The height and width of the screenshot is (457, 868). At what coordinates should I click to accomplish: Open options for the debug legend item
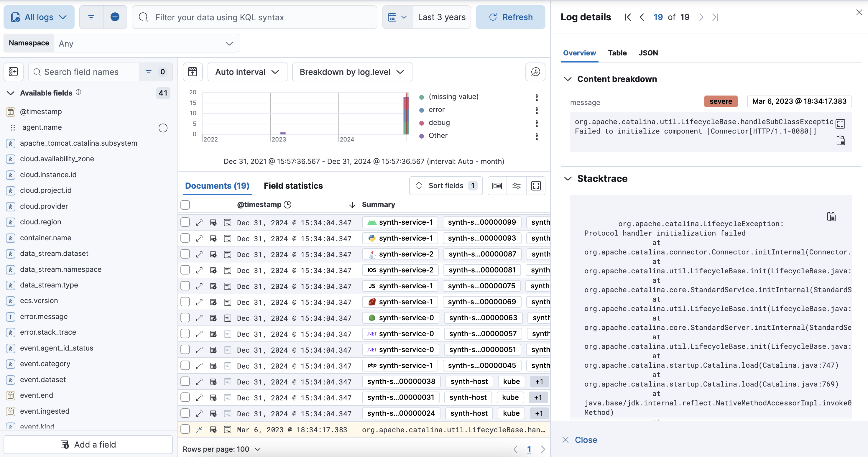pyautogui.click(x=537, y=123)
